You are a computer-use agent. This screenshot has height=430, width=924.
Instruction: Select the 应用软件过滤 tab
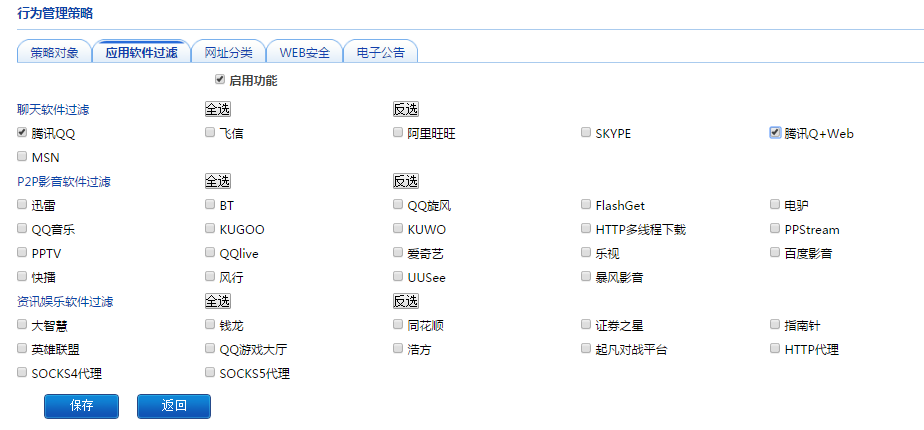click(141, 52)
